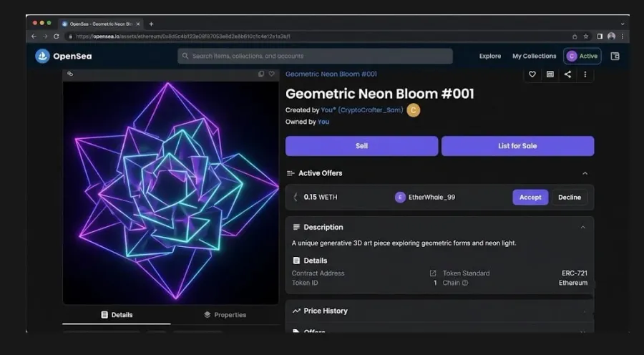This screenshot has height=355, width=644.
Task: Close the OpenSea browser tab
Action: 138,24
